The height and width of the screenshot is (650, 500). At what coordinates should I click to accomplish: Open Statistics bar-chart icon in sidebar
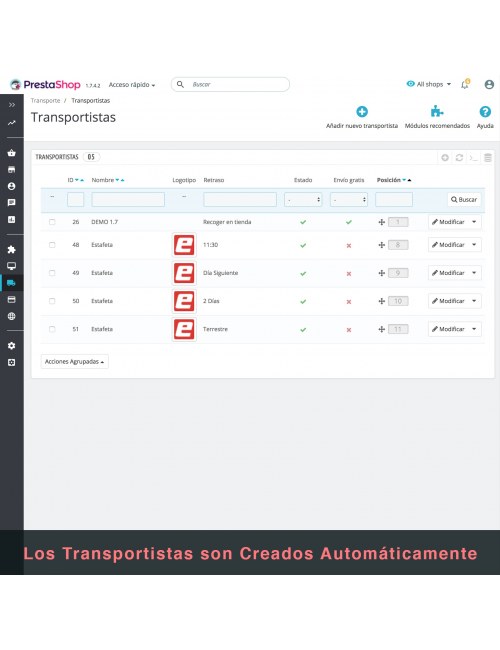tap(12, 219)
